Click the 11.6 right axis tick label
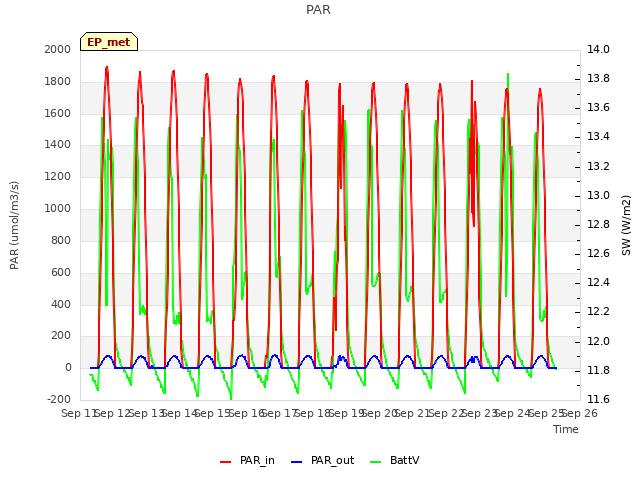Screen dimensions: 640x480 [598, 399]
